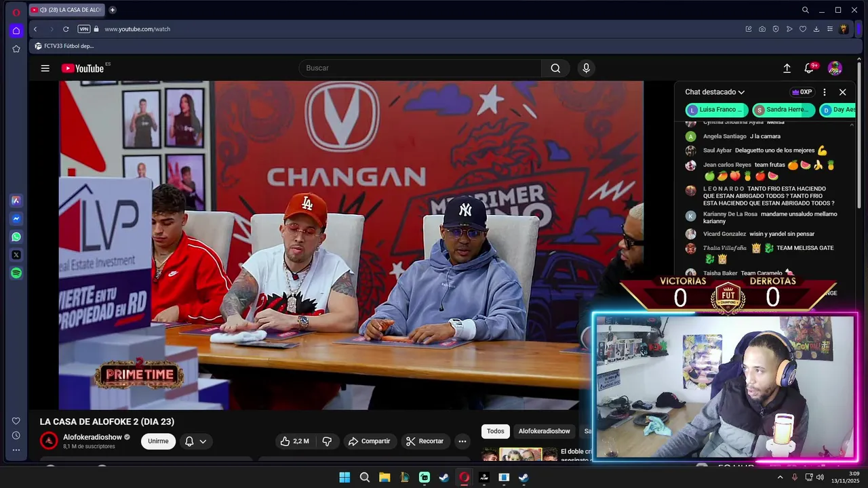Open WhatsApp in the Opera sidebar
This screenshot has height=488, width=868.
coord(16,237)
